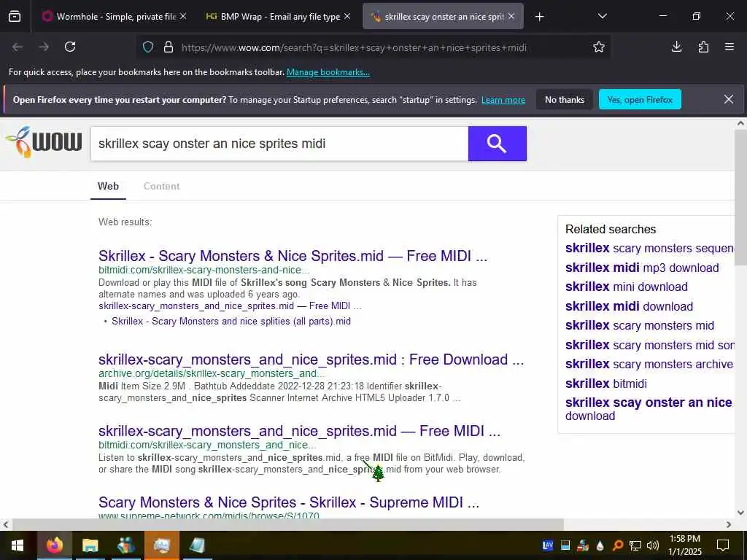Click the WOW logo

(x=43, y=142)
